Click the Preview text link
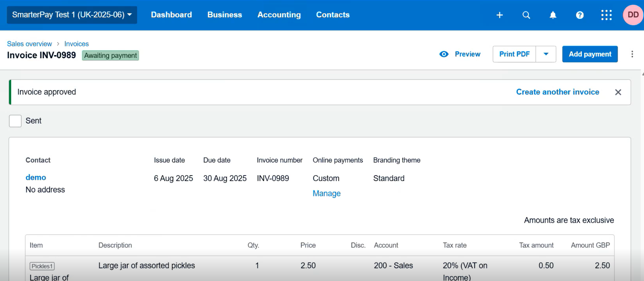This screenshot has width=644, height=281. tap(468, 54)
